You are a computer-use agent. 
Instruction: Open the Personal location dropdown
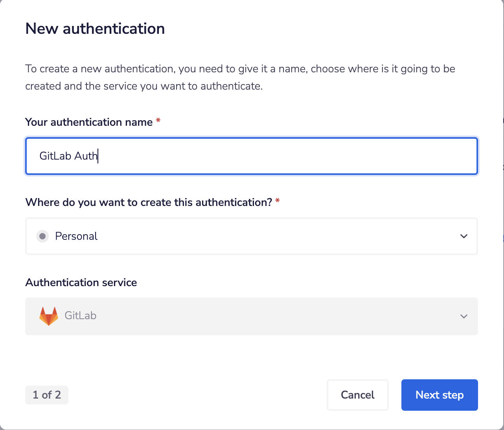(x=252, y=236)
